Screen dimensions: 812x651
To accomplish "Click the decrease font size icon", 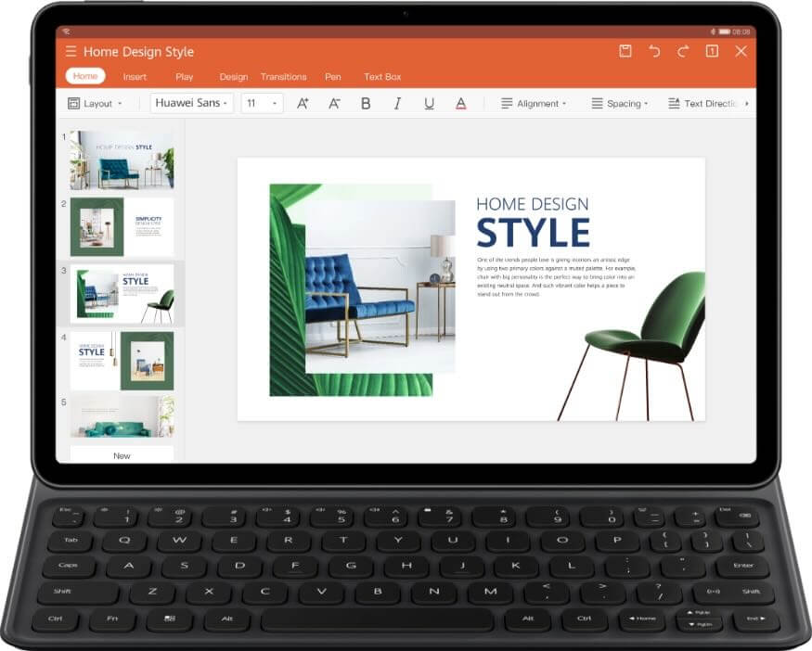I will point(334,104).
